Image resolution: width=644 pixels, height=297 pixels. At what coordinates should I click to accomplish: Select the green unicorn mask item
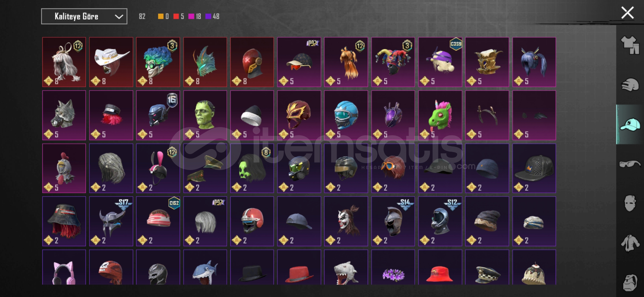(440, 115)
